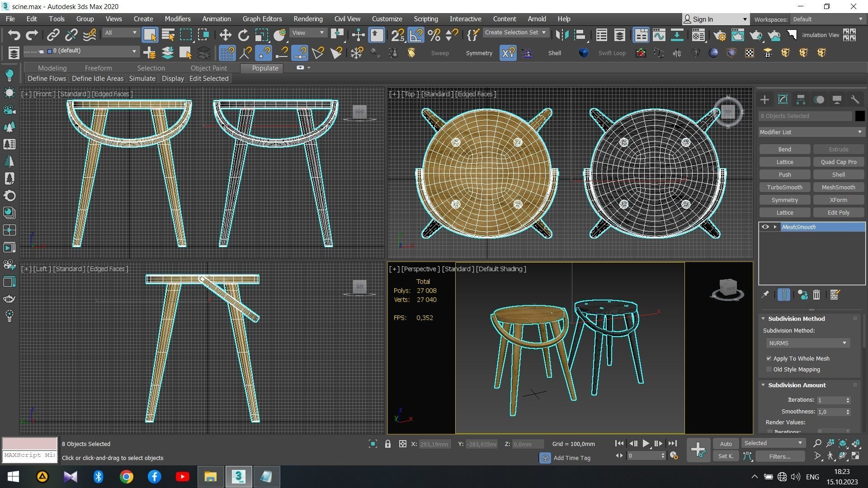
Task: Click Maximize Viewport toggle
Action: click(x=856, y=456)
